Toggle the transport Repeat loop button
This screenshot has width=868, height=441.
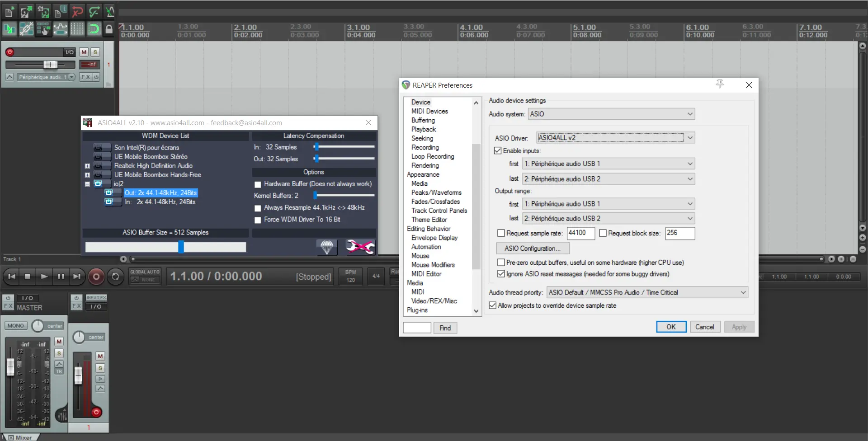pos(115,277)
